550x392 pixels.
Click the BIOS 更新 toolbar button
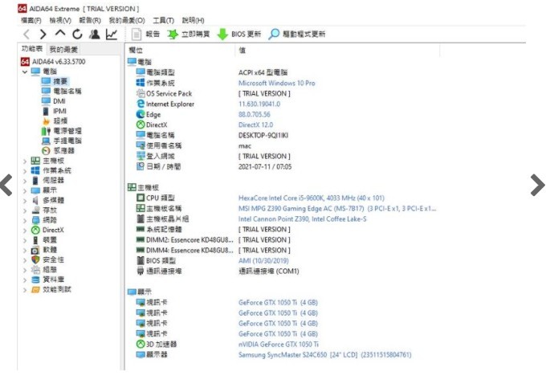pyautogui.click(x=239, y=34)
